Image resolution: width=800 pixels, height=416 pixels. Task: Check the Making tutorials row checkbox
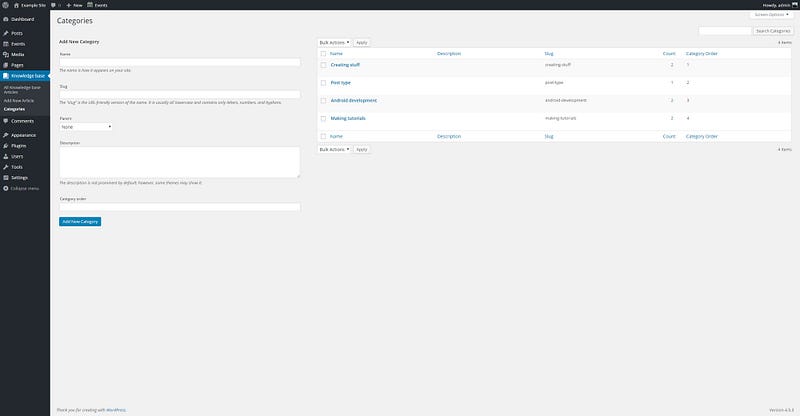[x=323, y=118]
